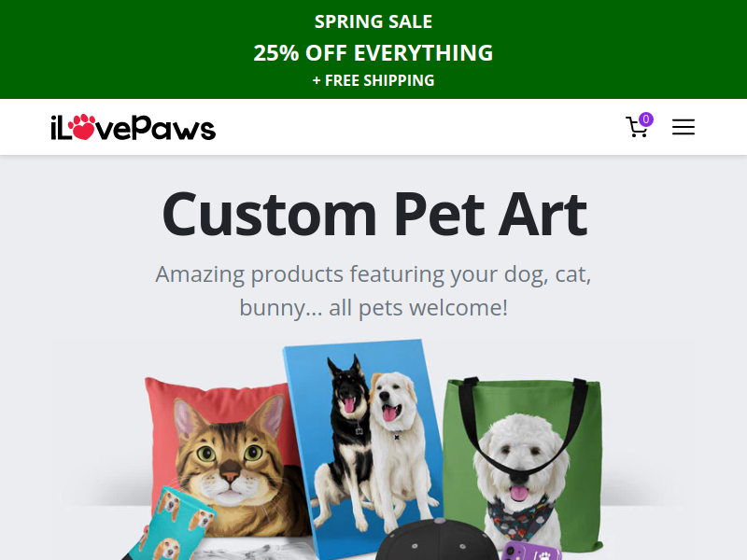Image resolution: width=747 pixels, height=560 pixels.
Task: Click the + FREE SHIPPING text
Action: click(373, 80)
